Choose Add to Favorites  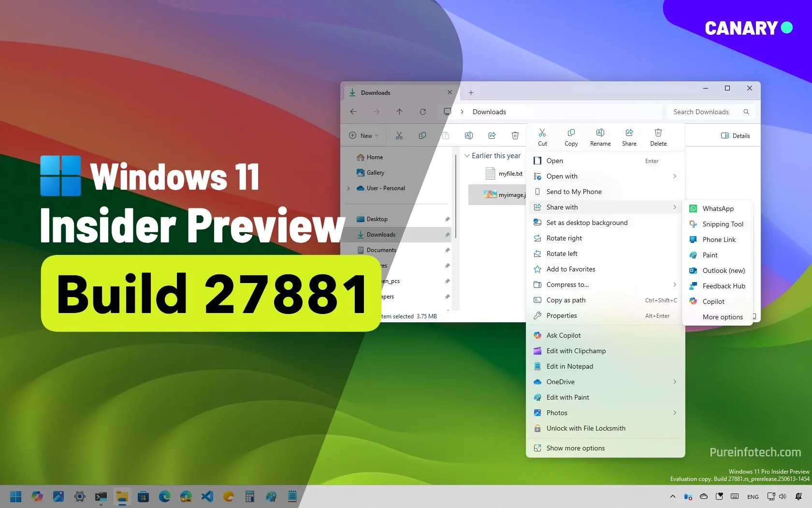click(x=606, y=269)
